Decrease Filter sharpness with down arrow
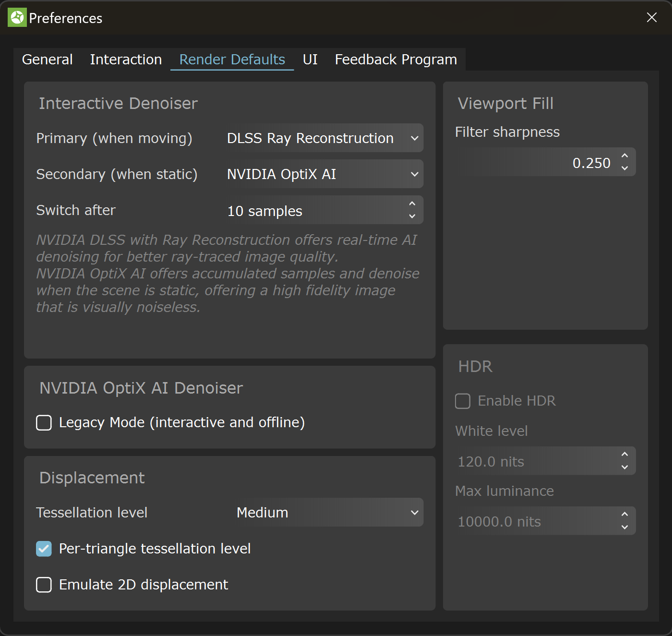672x636 pixels. [624, 168]
